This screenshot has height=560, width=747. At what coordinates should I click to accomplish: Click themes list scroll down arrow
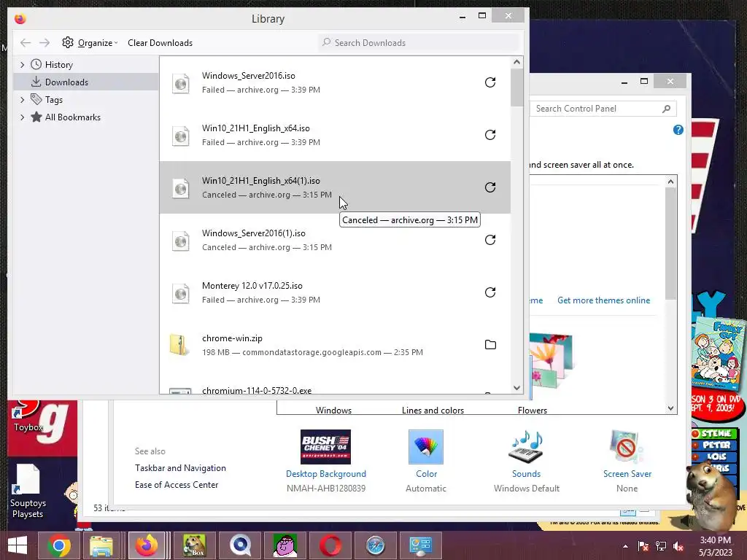point(671,408)
